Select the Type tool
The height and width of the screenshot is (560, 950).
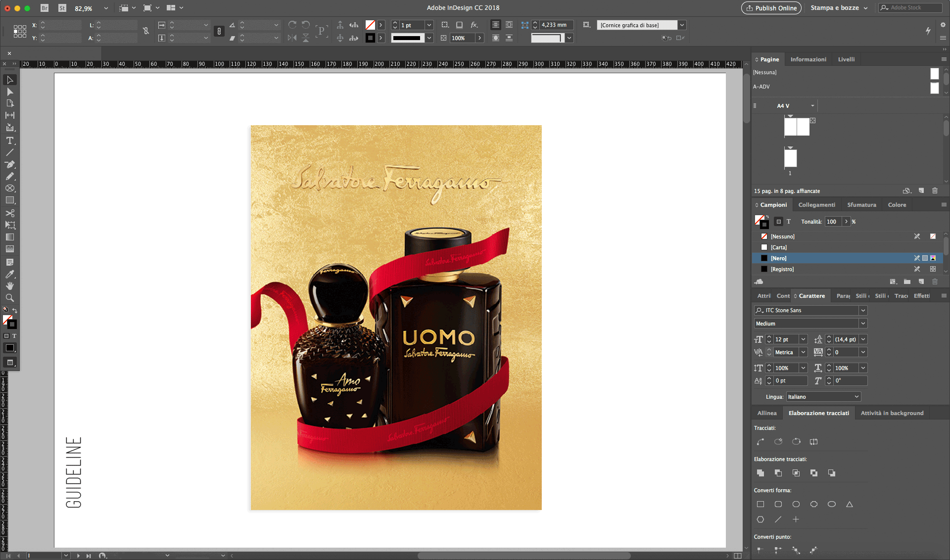tap(10, 140)
